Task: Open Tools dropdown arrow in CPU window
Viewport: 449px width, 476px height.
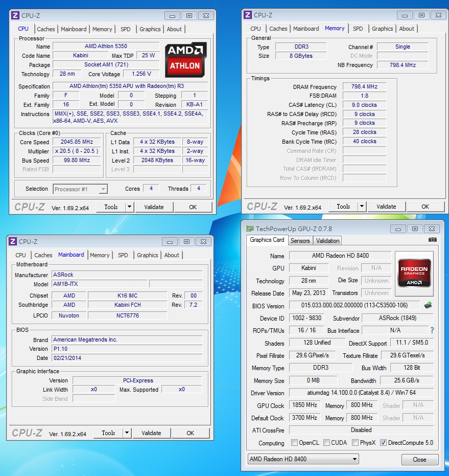Action: click(130, 207)
